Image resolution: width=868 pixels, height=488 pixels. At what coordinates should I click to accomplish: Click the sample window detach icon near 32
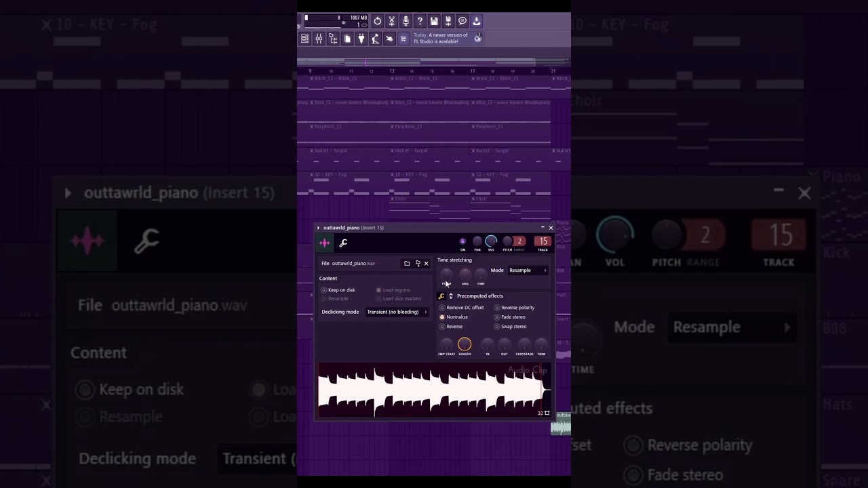click(547, 413)
